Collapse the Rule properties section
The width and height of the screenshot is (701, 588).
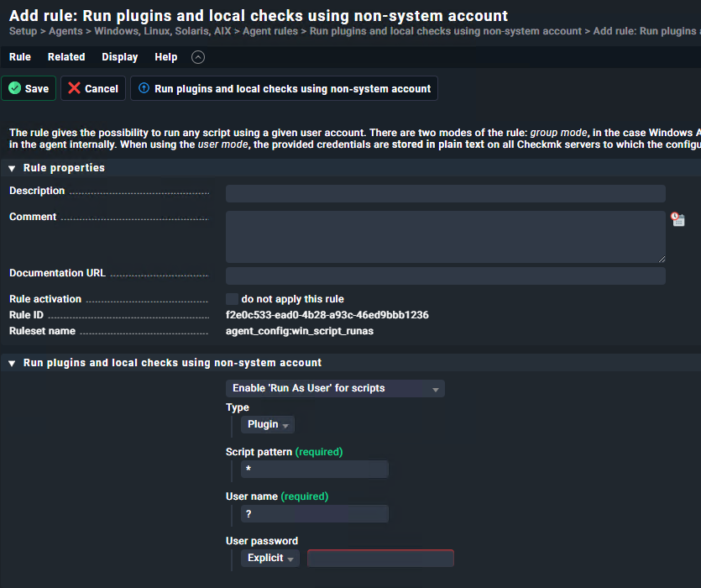click(12, 168)
